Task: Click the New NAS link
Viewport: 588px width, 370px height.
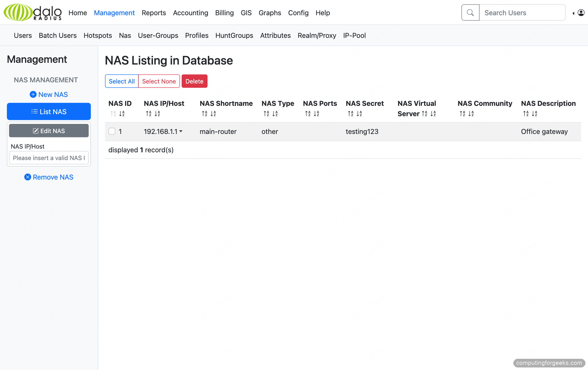Action: point(49,95)
